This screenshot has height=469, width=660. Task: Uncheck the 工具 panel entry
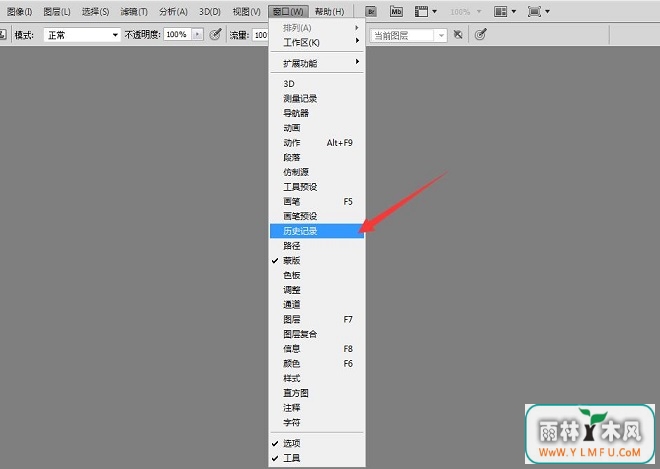pyautogui.click(x=317, y=458)
